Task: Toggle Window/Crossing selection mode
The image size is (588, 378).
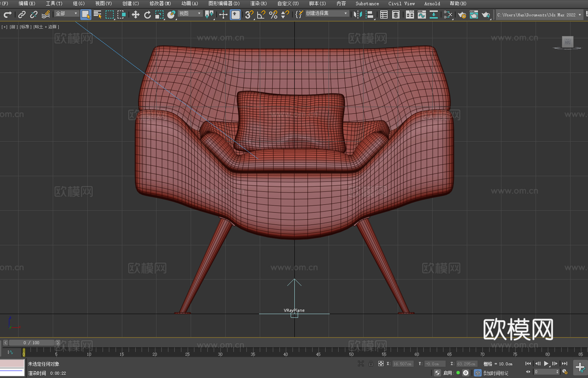Action: pos(122,14)
